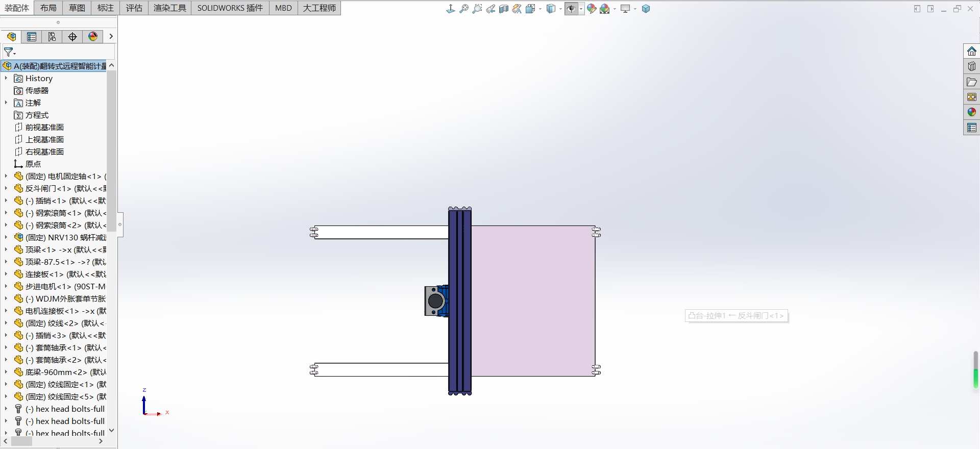
Task: Open the tree filter funnel
Action: click(x=9, y=52)
